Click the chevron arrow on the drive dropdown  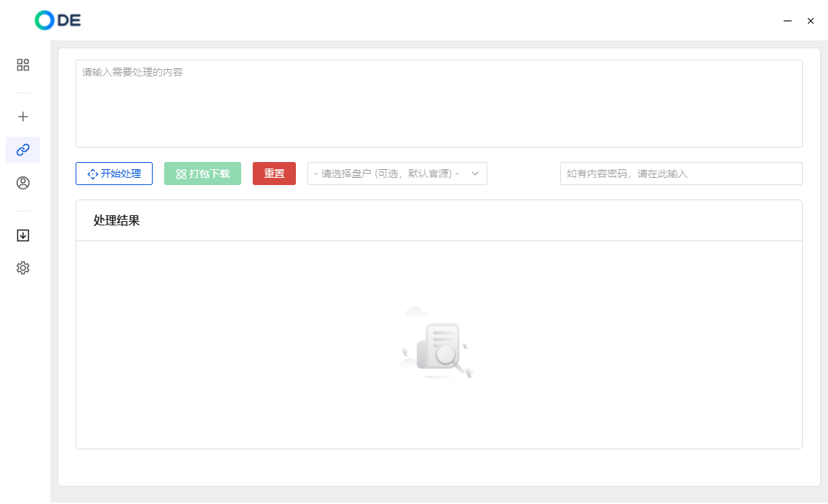(x=475, y=174)
